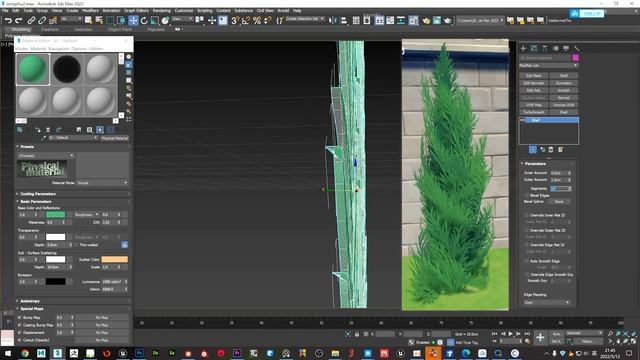Image resolution: width=640 pixels, height=360 pixels.
Task: Click the Mirror tool icon
Action: [x=333, y=20]
